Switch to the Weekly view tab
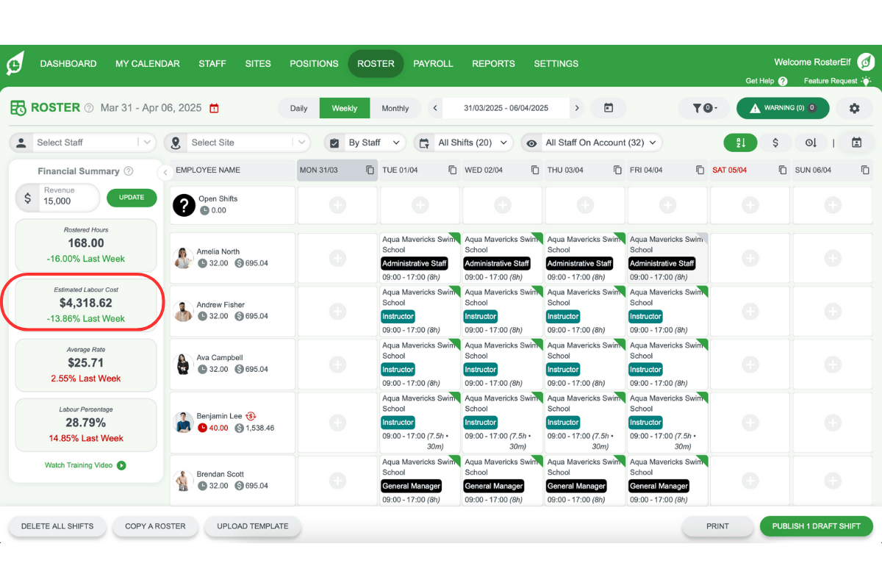 (345, 108)
